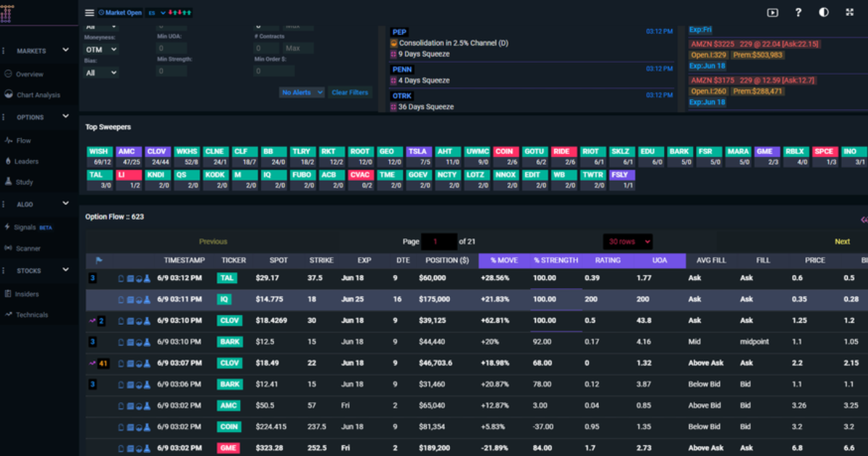Viewport: 868px width, 456px height.
Task: Click Clear Filters button
Action: tap(350, 93)
